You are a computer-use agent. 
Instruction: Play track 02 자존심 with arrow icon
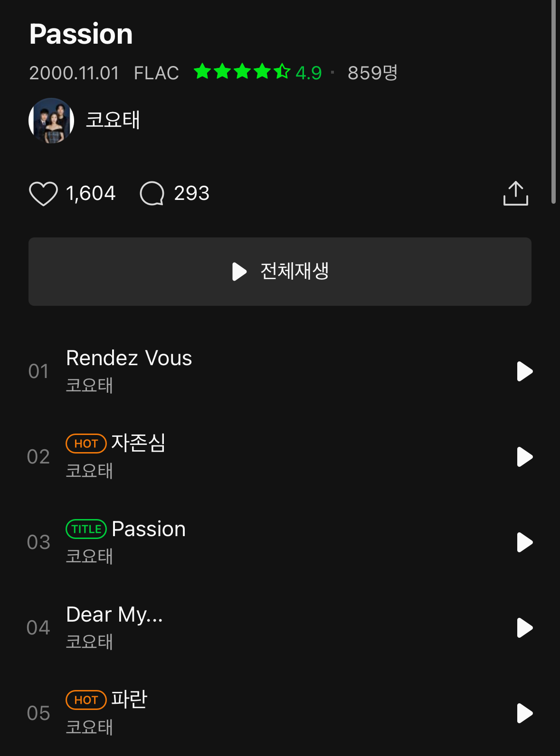point(524,457)
